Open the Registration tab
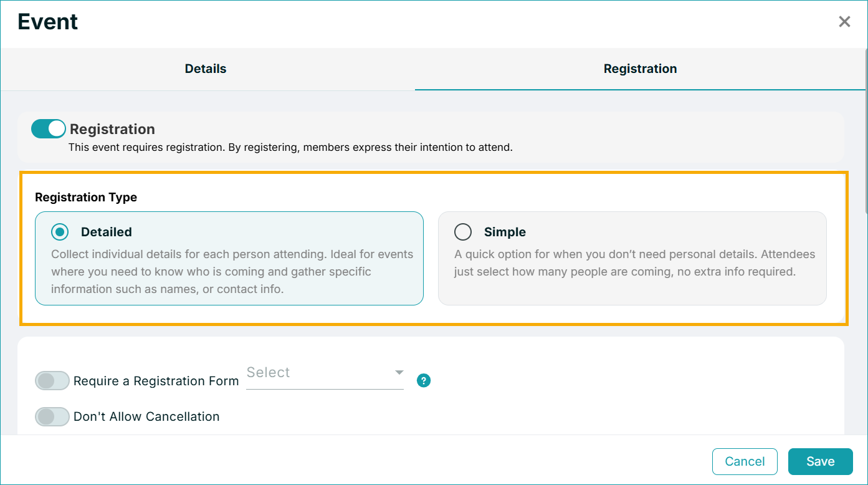 641,69
